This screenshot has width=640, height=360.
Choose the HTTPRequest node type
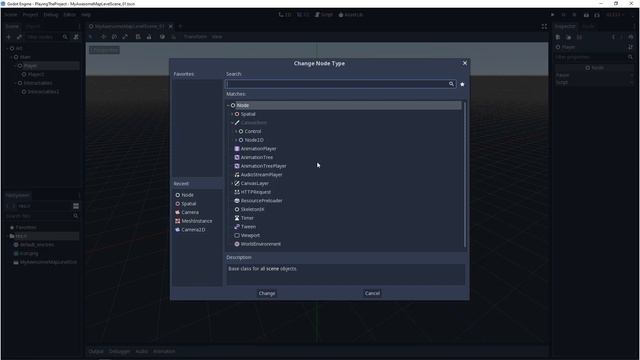pos(256,192)
